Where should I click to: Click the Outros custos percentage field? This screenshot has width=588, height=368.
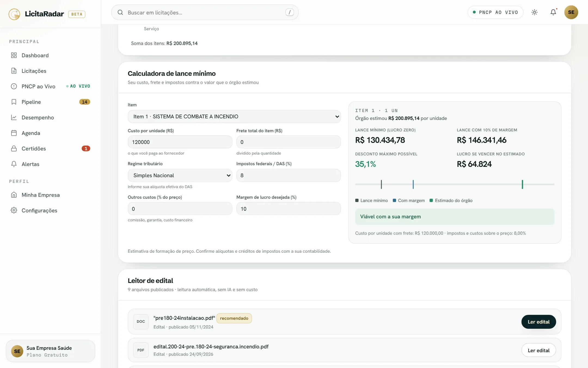pyautogui.click(x=180, y=209)
